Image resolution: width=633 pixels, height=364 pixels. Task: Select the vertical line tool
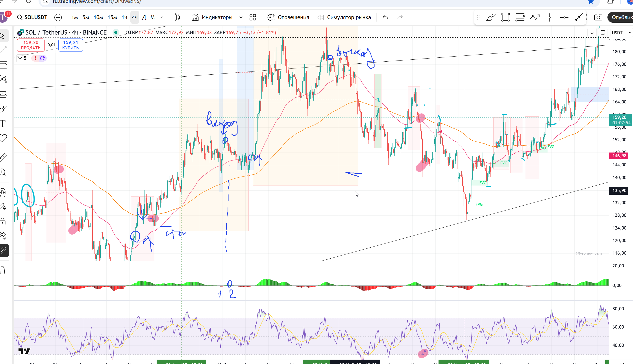(x=550, y=17)
